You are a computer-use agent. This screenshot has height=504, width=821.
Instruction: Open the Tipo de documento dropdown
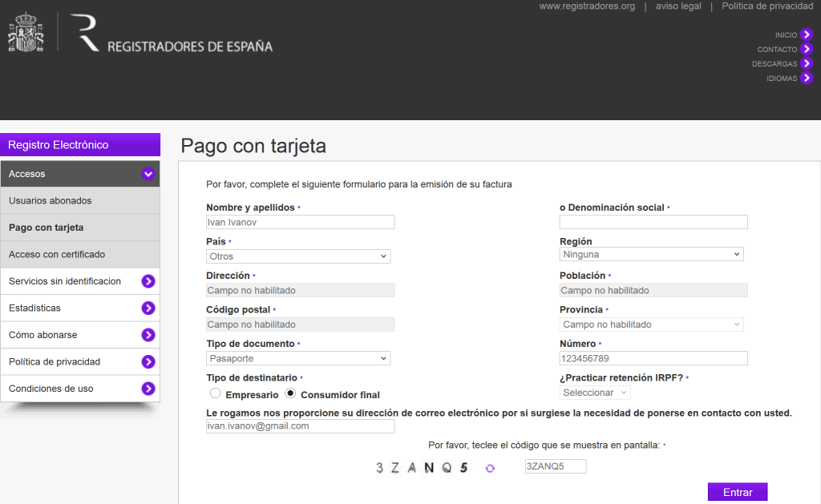pyautogui.click(x=298, y=358)
